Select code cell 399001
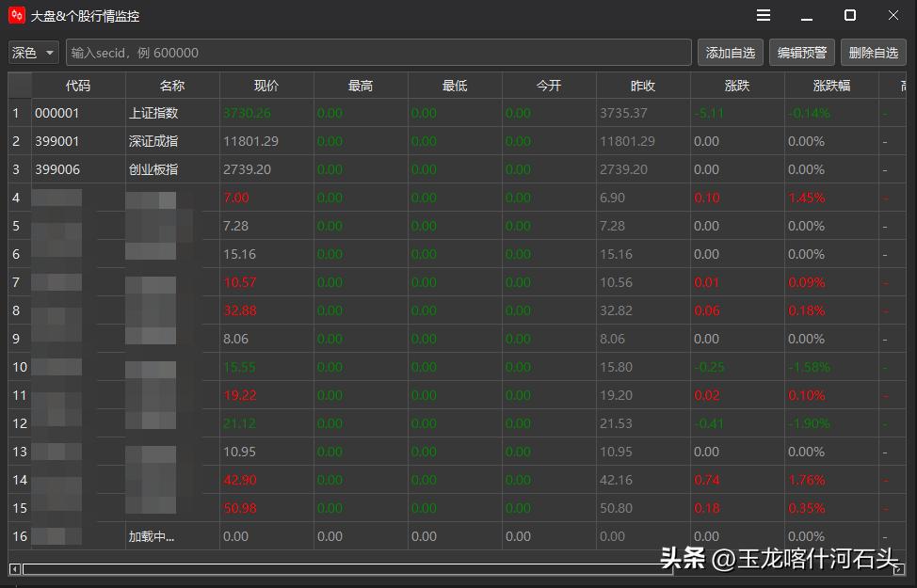The height and width of the screenshot is (588, 917). click(x=78, y=141)
